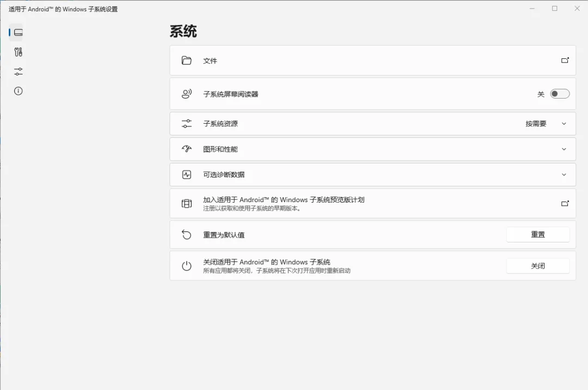Open external link icon on preview program row
Image resolution: width=588 pixels, height=390 pixels.
565,204
